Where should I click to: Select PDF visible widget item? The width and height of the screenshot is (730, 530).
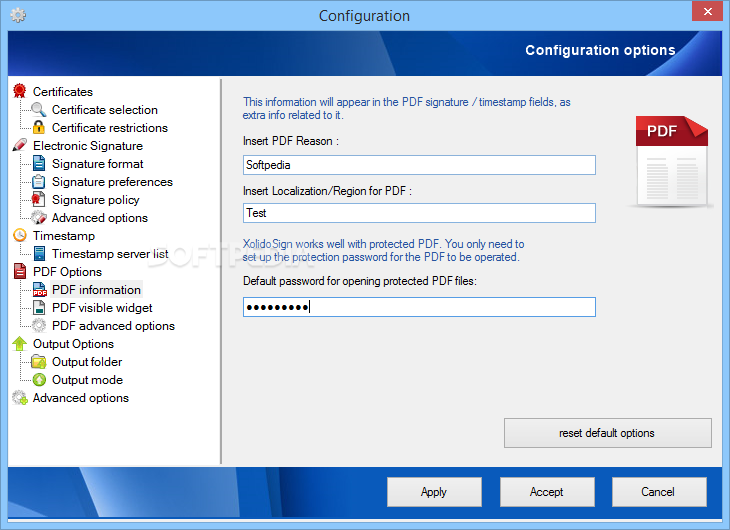pos(102,308)
